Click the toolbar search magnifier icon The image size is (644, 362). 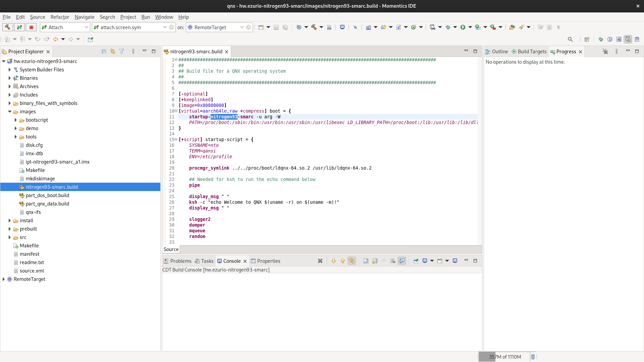570,39
